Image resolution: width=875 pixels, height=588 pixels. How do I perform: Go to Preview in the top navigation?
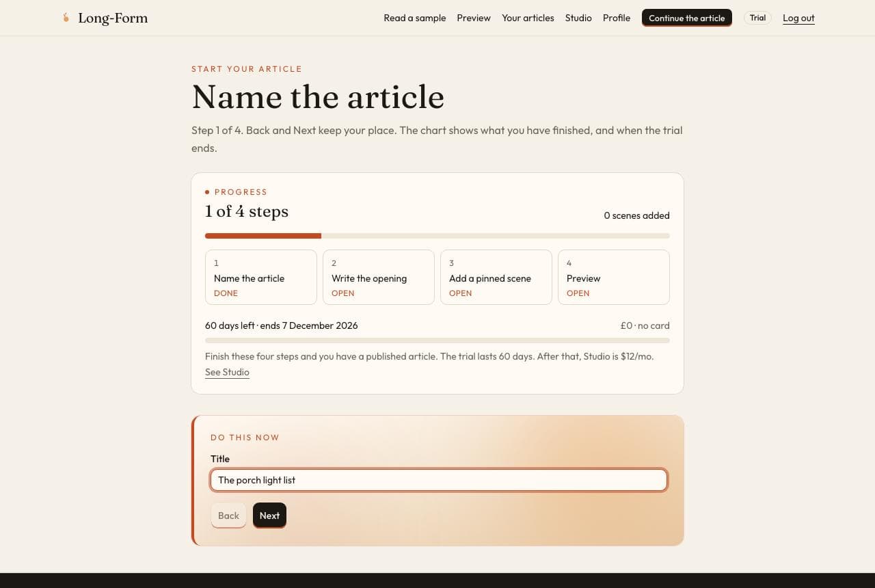[474, 18]
